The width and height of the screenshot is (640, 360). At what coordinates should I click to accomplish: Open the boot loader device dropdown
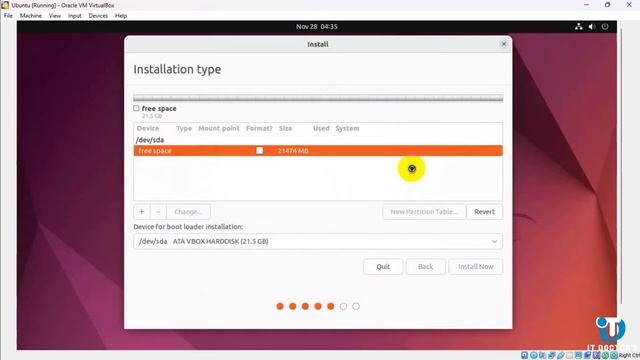point(318,241)
